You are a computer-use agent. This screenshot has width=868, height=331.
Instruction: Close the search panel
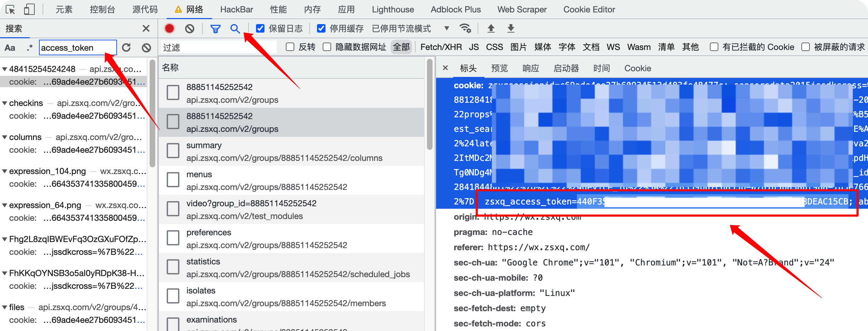pyautogui.click(x=146, y=28)
